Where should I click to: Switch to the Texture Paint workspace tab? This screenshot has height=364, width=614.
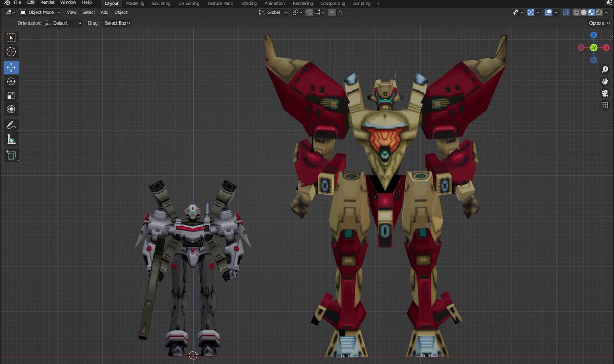click(x=220, y=3)
